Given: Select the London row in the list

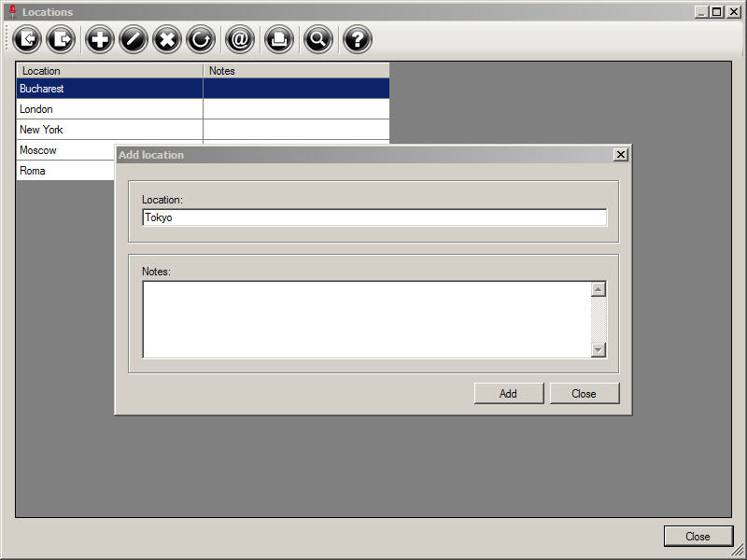Looking at the screenshot, I should pos(109,109).
